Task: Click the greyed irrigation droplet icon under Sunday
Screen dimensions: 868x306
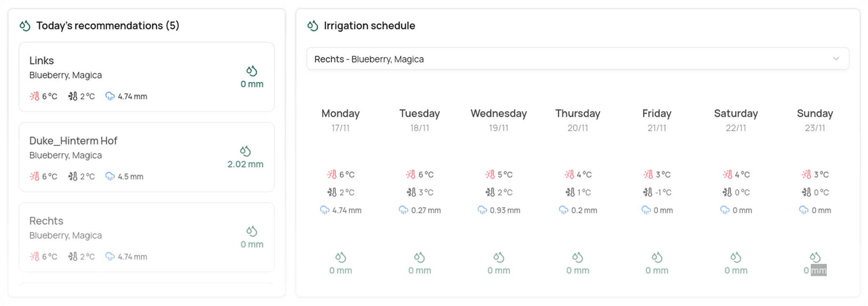Action: pos(815,257)
